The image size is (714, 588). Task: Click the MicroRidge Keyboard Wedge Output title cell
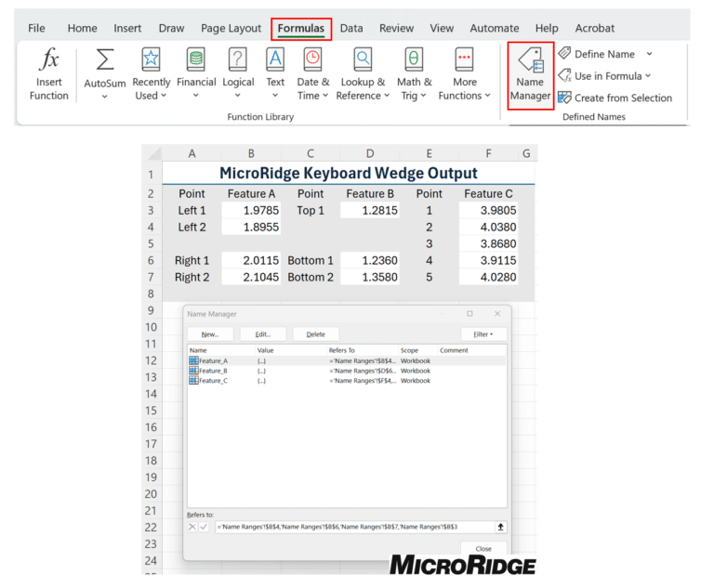(x=349, y=173)
